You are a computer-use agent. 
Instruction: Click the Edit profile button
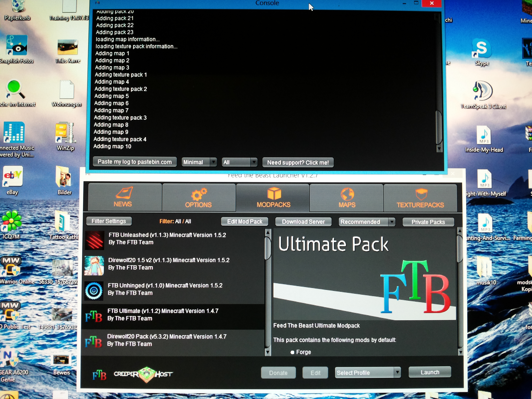pos(315,373)
